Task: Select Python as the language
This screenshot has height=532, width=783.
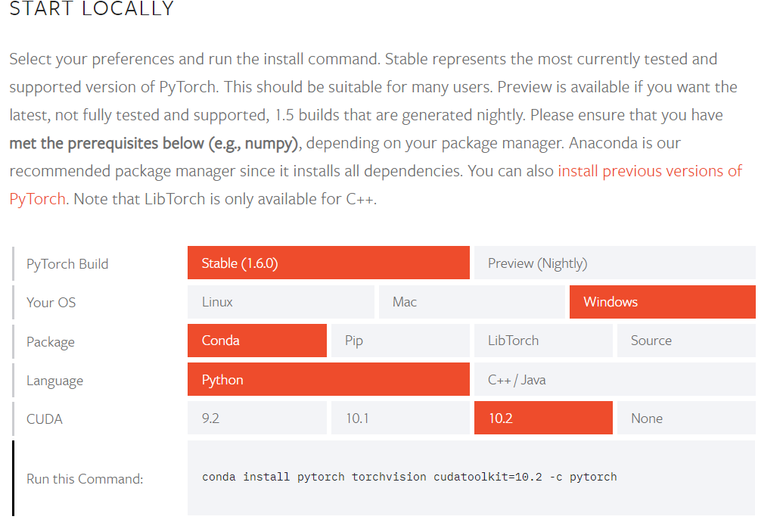Action: (328, 380)
